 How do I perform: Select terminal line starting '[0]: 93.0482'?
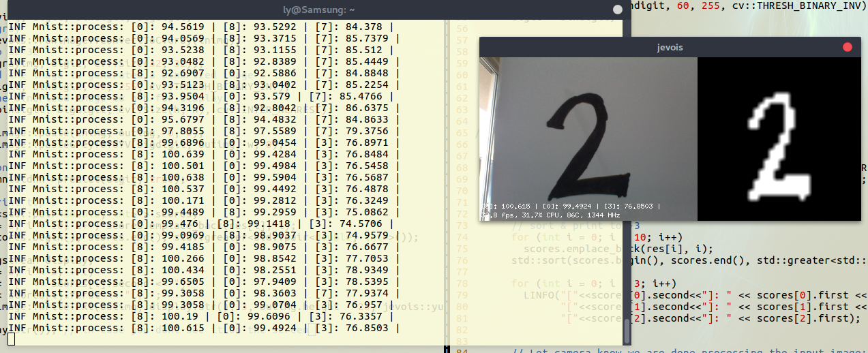(203, 61)
